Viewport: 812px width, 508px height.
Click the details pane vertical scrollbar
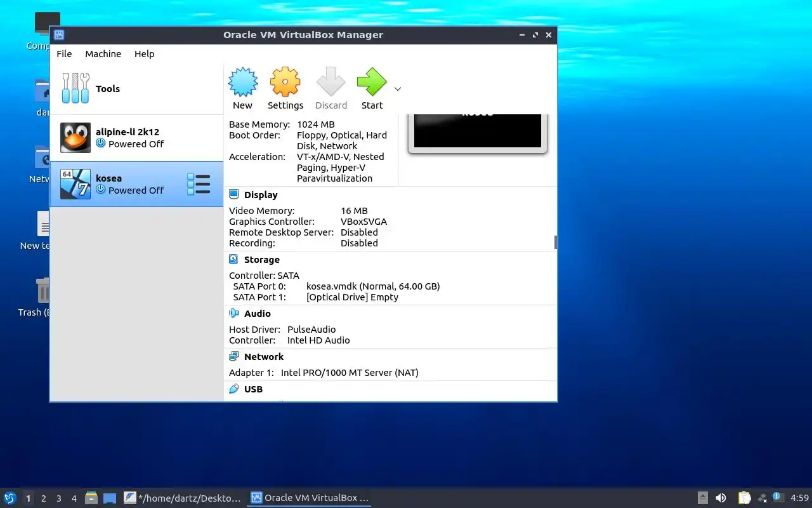(x=556, y=242)
